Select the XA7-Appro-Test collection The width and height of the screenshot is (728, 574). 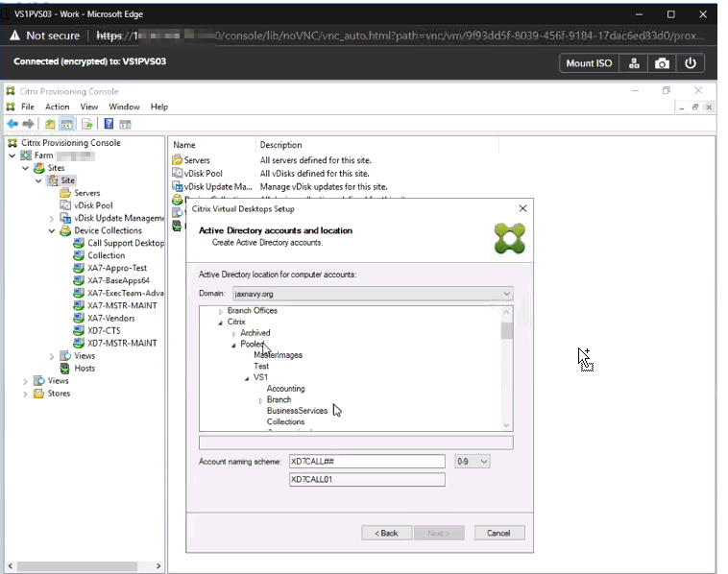[x=117, y=268]
